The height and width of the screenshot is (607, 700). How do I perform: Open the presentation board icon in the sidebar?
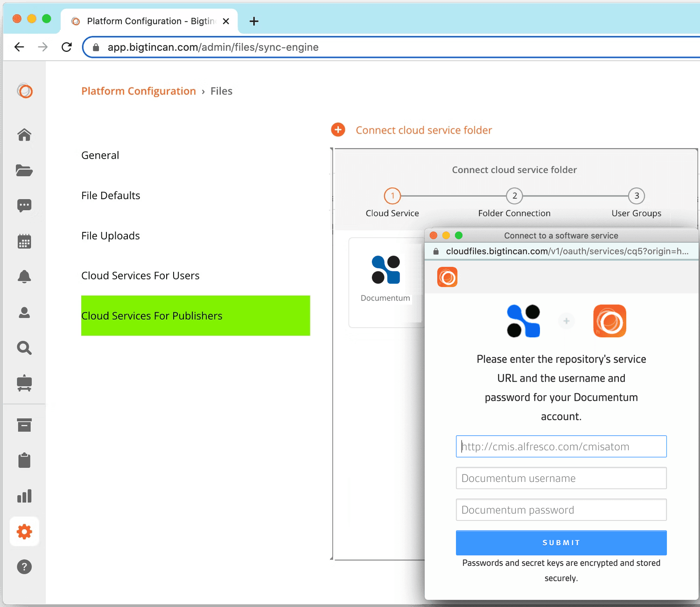[x=24, y=384]
